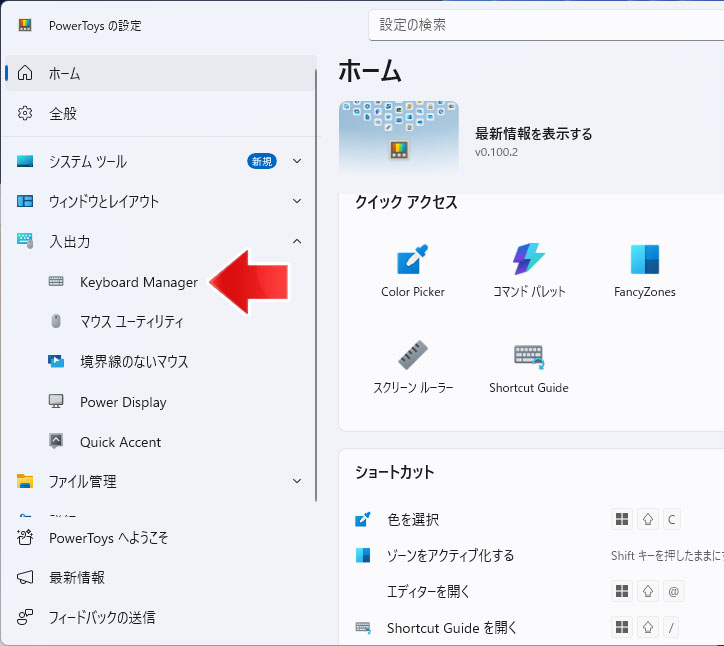The width and height of the screenshot is (724, 646).
Task: Open the ホーム page icon in sidebar
Action: coord(25,73)
